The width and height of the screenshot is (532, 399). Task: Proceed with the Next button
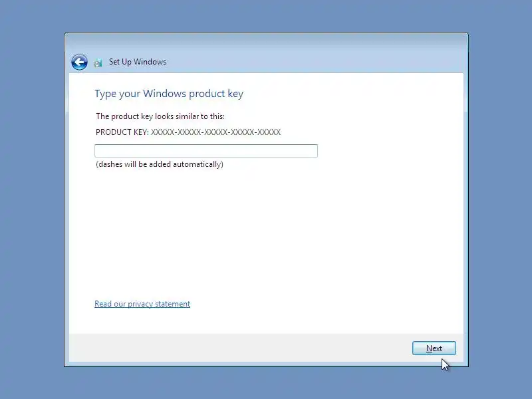pyautogui.click(x=434, y=348)
